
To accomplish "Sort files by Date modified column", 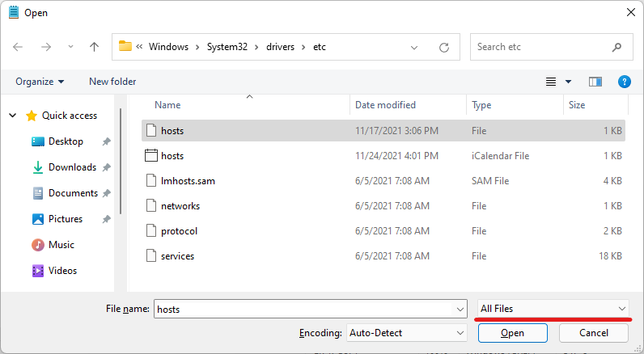I will coord(385,105).
